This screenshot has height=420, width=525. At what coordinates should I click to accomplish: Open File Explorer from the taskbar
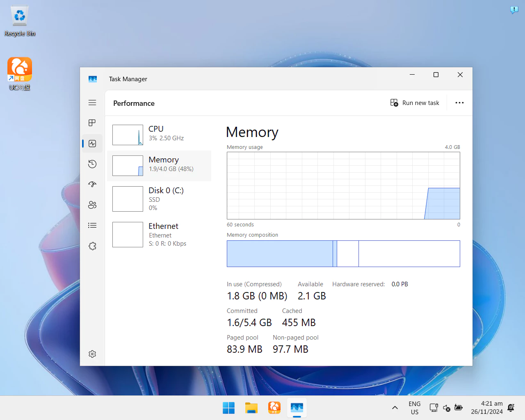pyautogui.click(x=251, y=408)
